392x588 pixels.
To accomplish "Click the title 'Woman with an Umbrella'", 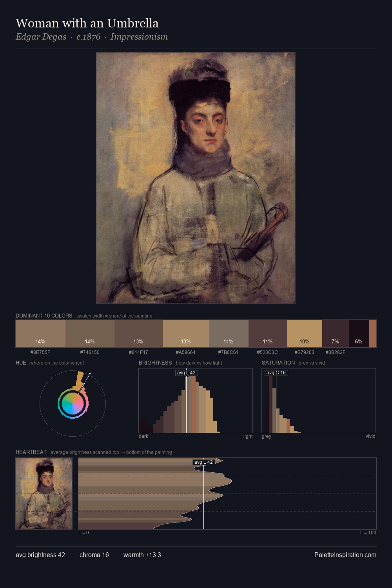I will pyautogui.click(x=87, y=23).
